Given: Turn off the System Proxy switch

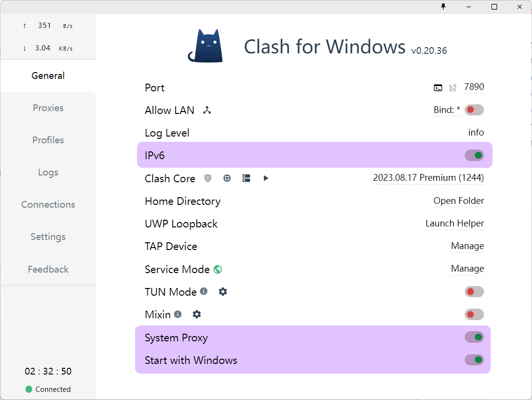Looking at the screenshot, I should (x=474, y=337).
